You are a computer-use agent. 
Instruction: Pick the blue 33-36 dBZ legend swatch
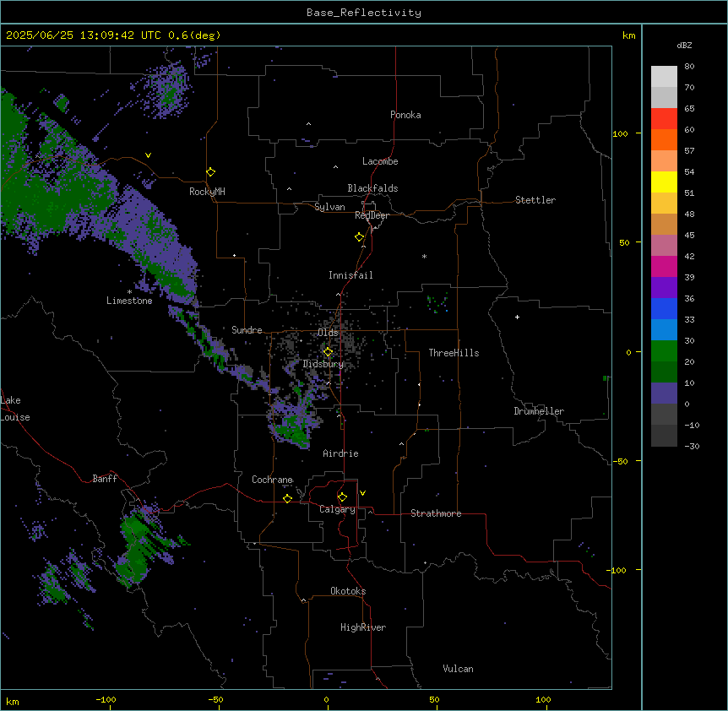click(x=664, y=308)
